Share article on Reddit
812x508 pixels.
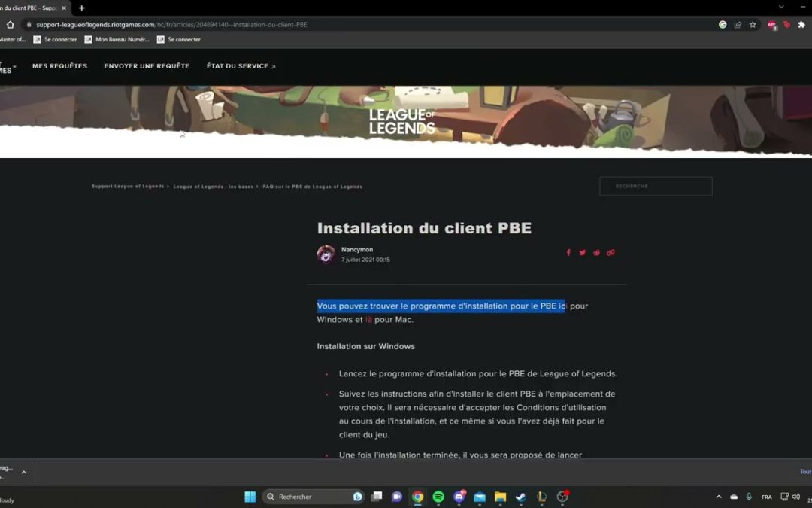click(x=596, y=252)
